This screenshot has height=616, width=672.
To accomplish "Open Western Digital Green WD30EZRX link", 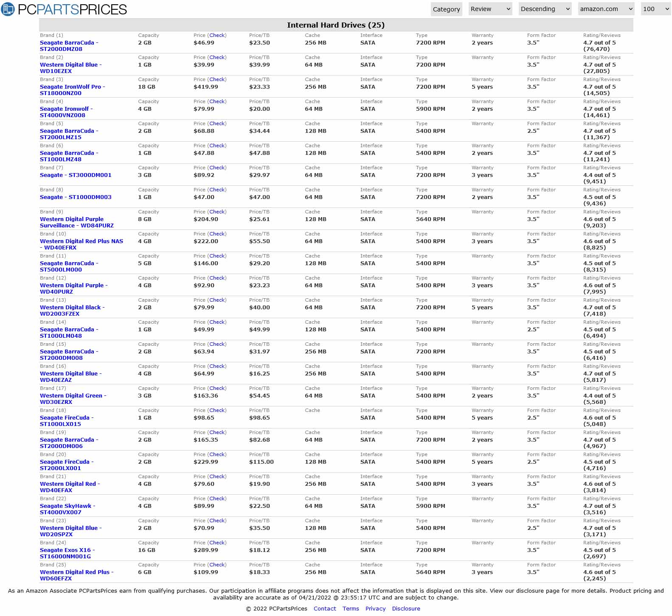I will tap(73, 399).
